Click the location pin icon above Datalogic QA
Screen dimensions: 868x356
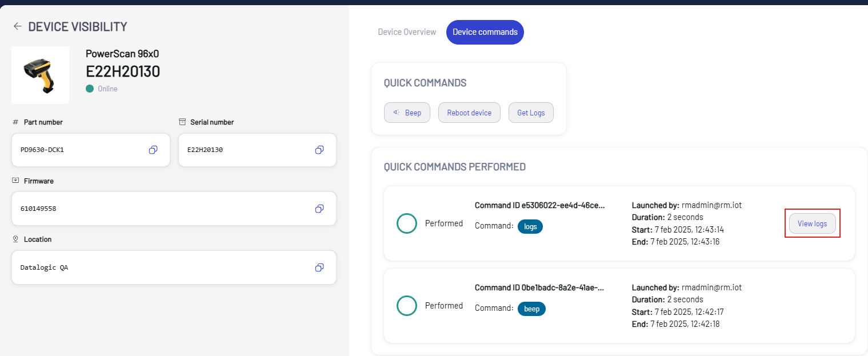[15, 239]
